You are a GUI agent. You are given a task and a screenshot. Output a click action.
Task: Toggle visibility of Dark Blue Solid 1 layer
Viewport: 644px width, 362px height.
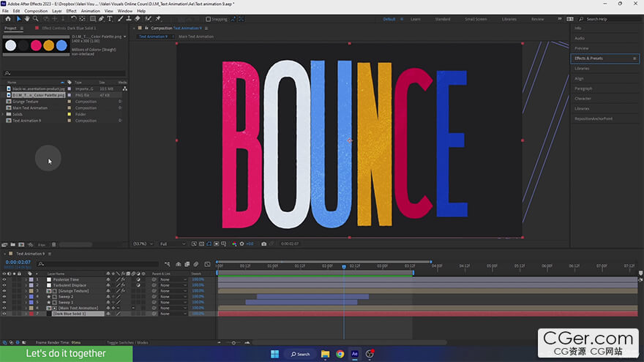pos(4,314)
